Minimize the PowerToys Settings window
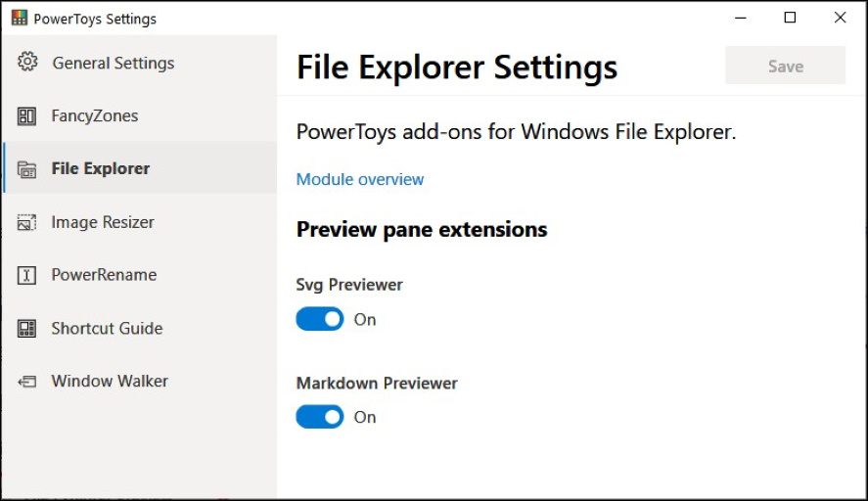Viewport: 868px width, 501px height. click(740, 18)
